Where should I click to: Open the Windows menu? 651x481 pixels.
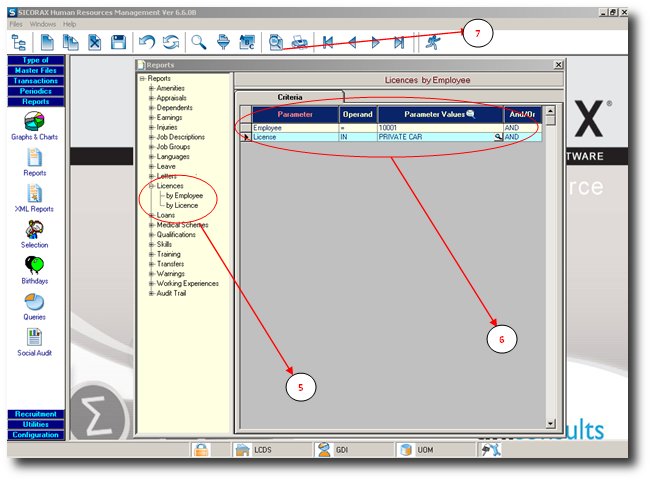tap(43, 23)
